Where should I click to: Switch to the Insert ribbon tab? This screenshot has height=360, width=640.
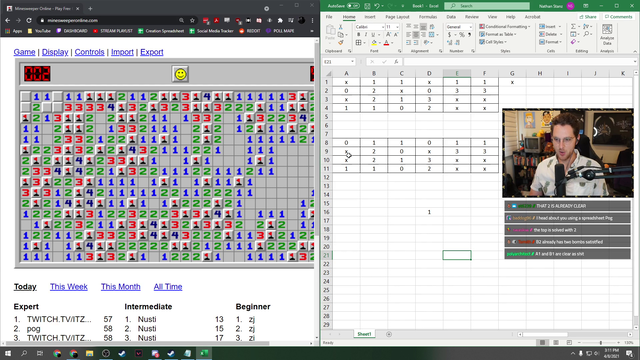click(x=370, y=17)
